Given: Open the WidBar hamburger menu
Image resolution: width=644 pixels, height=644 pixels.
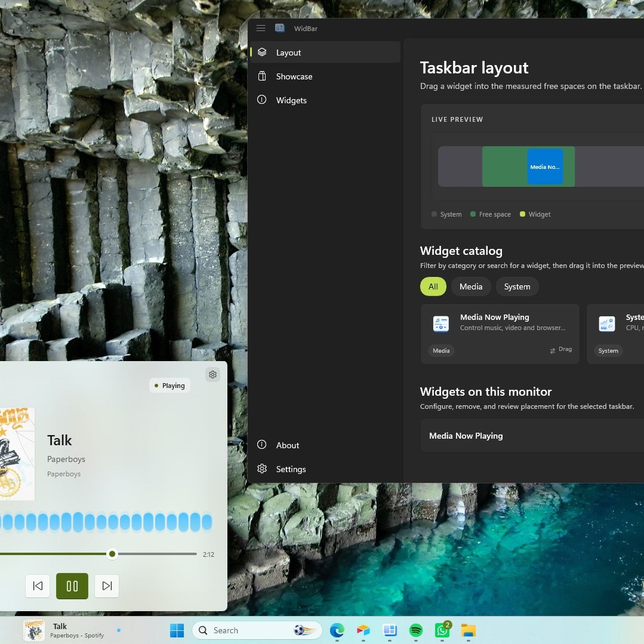Looking at the screenshot, I should pos(261,28).
